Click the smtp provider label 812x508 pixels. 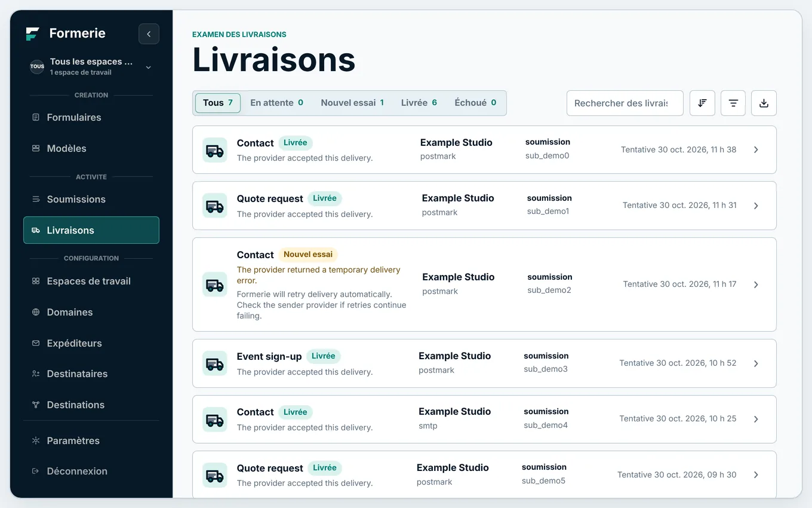point(428,426)
